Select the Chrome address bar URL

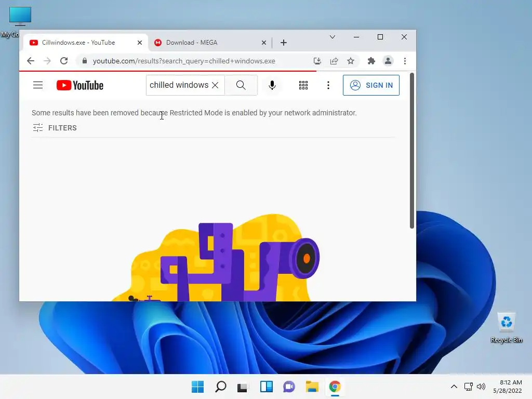pos(184,61)
